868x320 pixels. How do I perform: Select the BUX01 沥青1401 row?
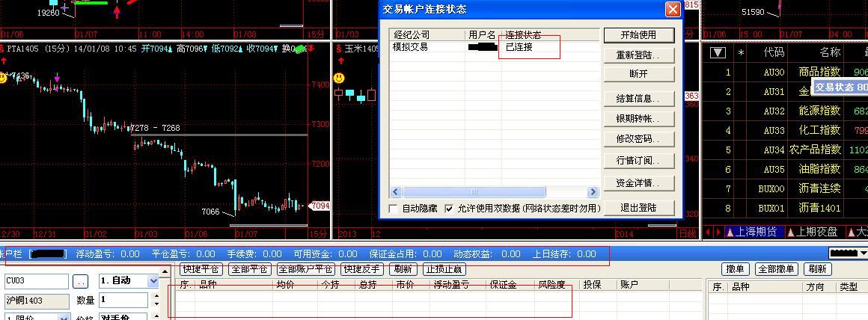(x=786, y=209)
